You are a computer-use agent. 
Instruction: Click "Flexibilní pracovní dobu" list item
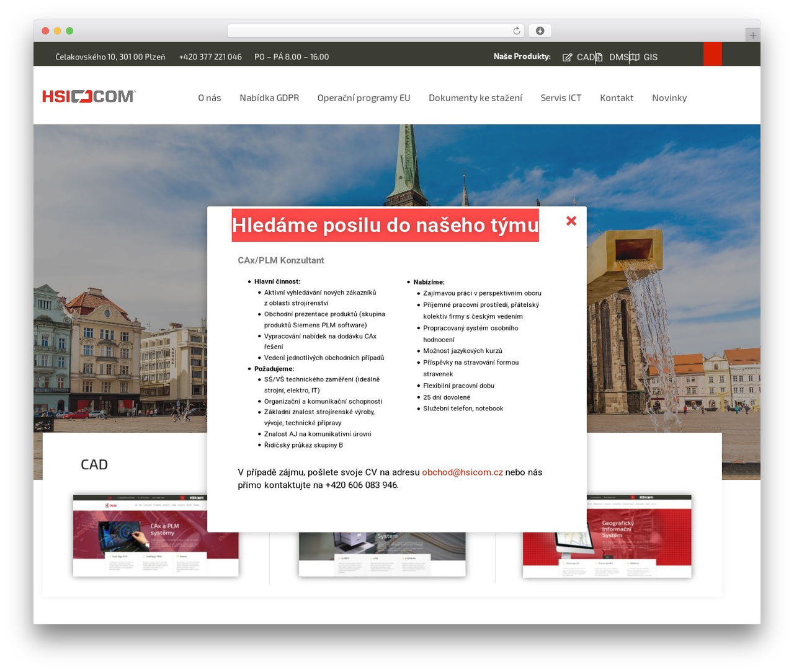click(x=459, y=386)
